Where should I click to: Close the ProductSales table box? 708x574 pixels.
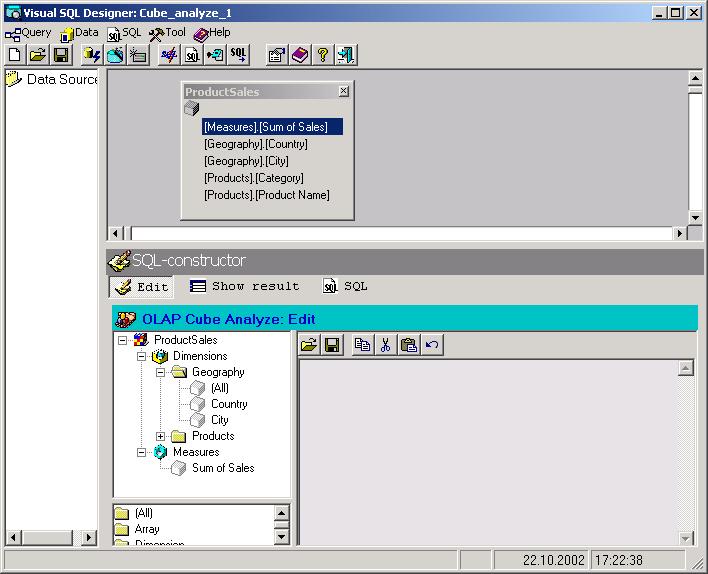pos(344,91)
